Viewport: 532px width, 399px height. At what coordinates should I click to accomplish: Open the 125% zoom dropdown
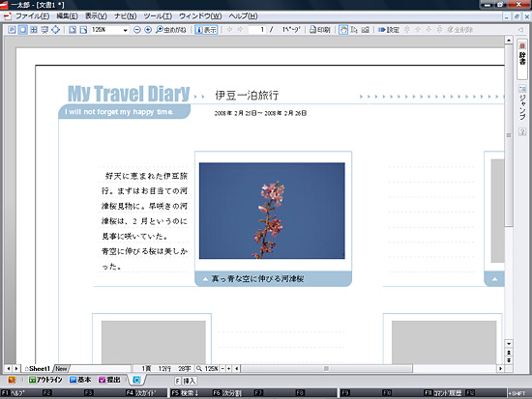point(109,30)
